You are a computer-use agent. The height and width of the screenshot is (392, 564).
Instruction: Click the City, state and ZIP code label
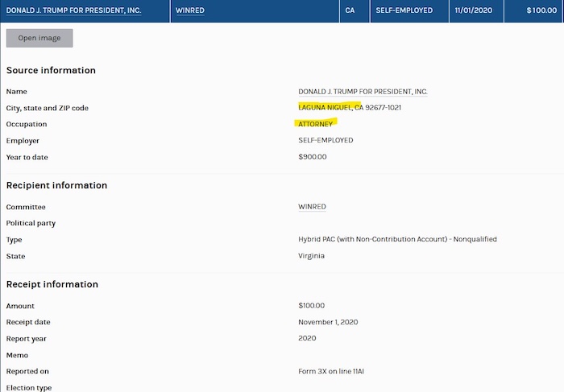47,108
